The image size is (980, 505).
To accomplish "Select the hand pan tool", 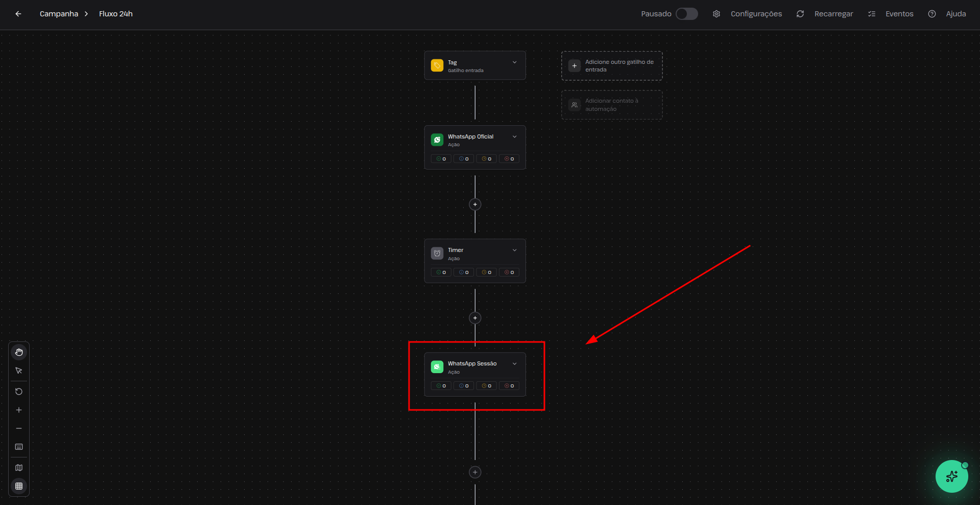I will [x=19, y=352].
